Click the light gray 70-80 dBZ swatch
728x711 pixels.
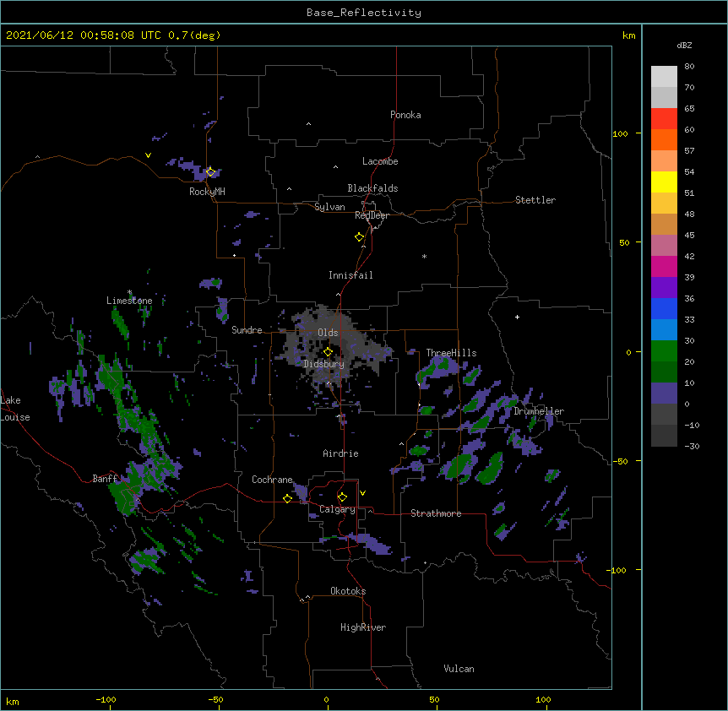pyautogui.click(x=664, y=77)
